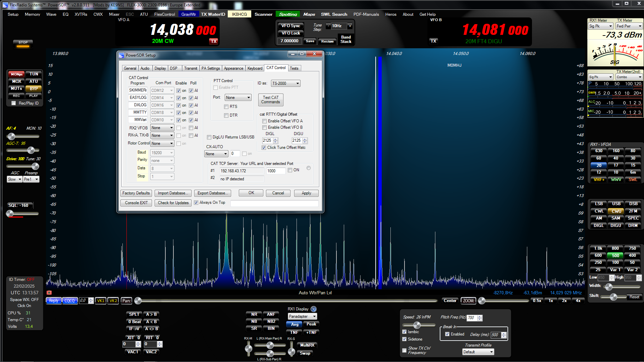Uncheck the Always On Top checkbox
Screen dimensions: 644x362
(x=196, y=203)
